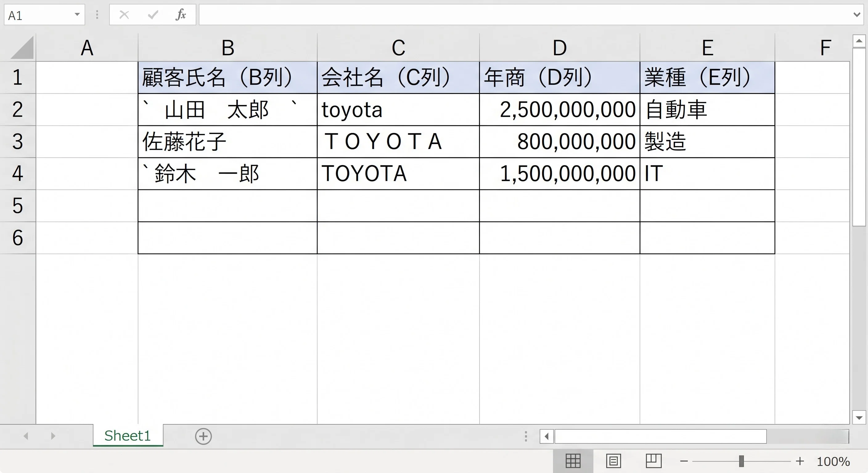
Task: Select cell containing 山田 太郎
Action: [228, 110]
